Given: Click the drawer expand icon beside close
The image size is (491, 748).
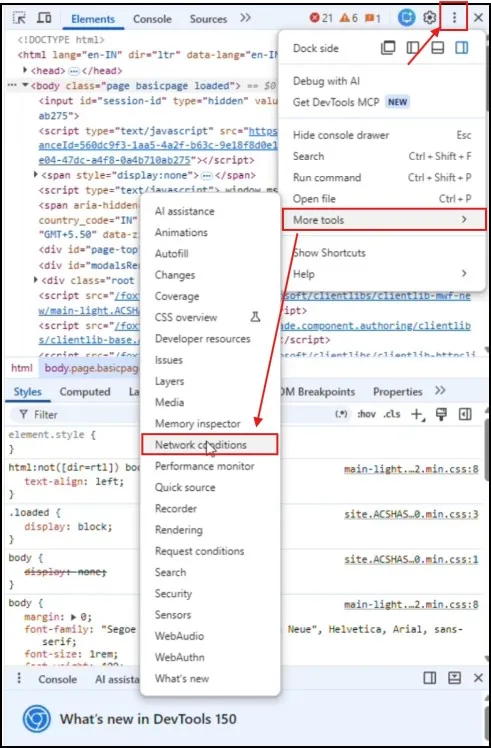Looking at the screenshot, I should pyautogui.click(x=454, y=678).
